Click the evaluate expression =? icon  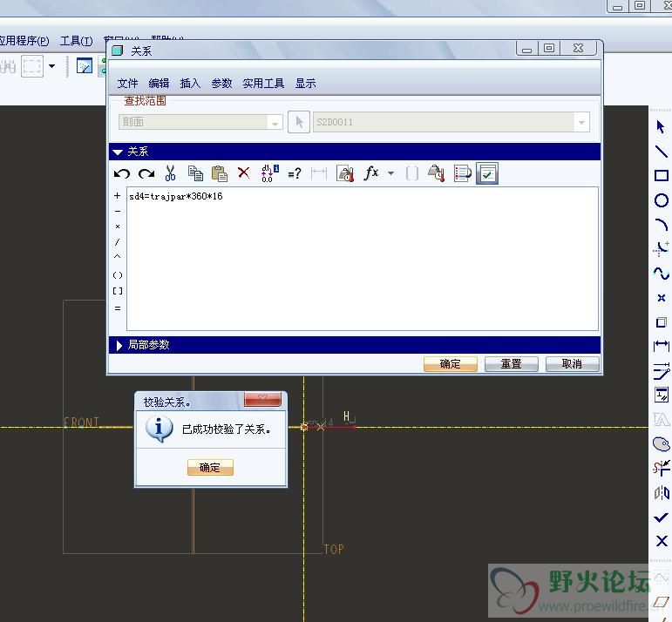(x=295, y=173)
